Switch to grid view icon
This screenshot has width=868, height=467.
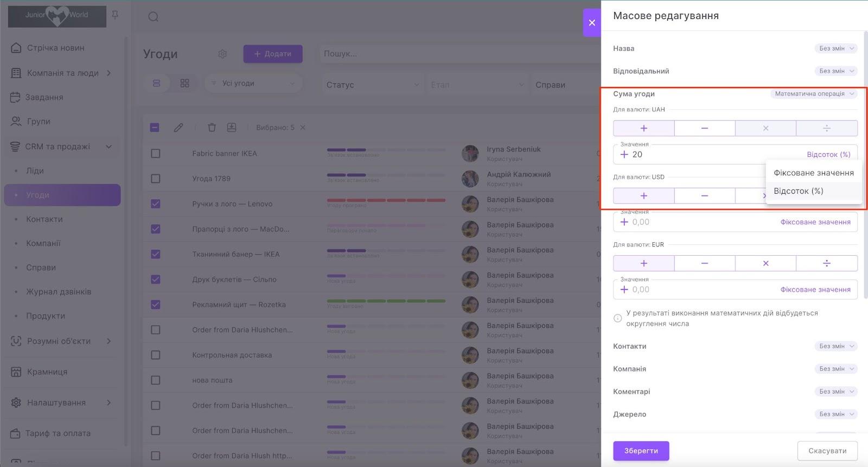[185, 83]
